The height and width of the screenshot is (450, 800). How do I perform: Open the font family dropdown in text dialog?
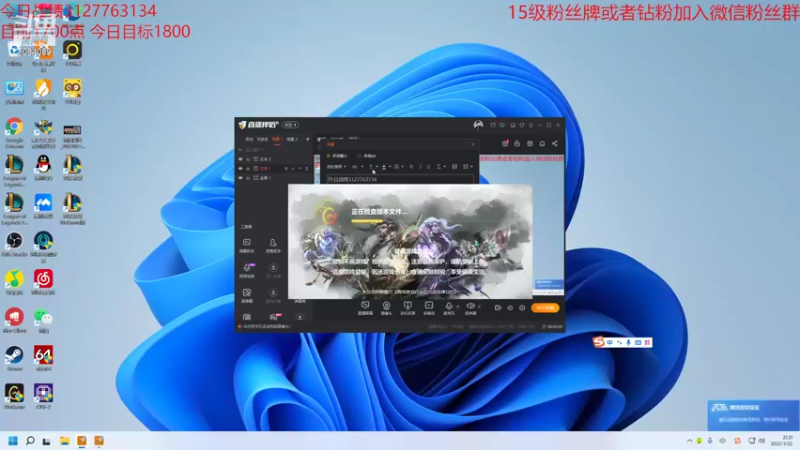(x=337, y=167)
